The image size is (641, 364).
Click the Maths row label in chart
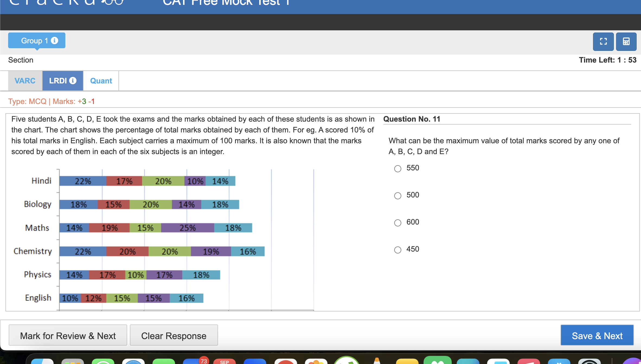37,228
